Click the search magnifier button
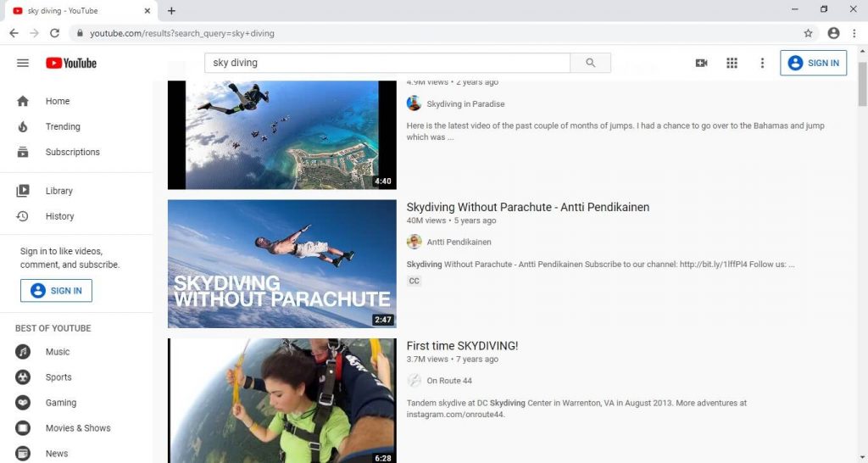 [x=590, y=63]
